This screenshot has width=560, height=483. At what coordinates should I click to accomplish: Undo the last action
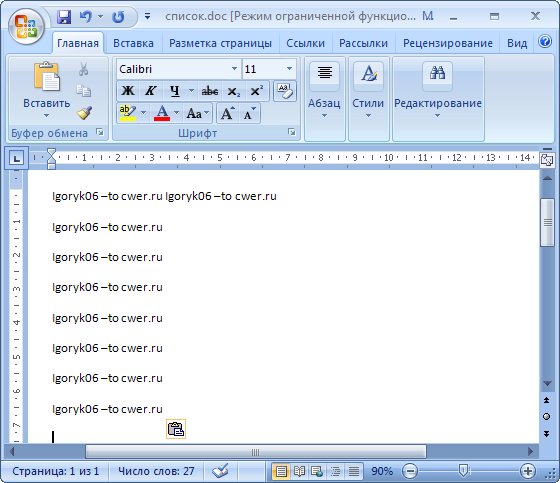86,16
